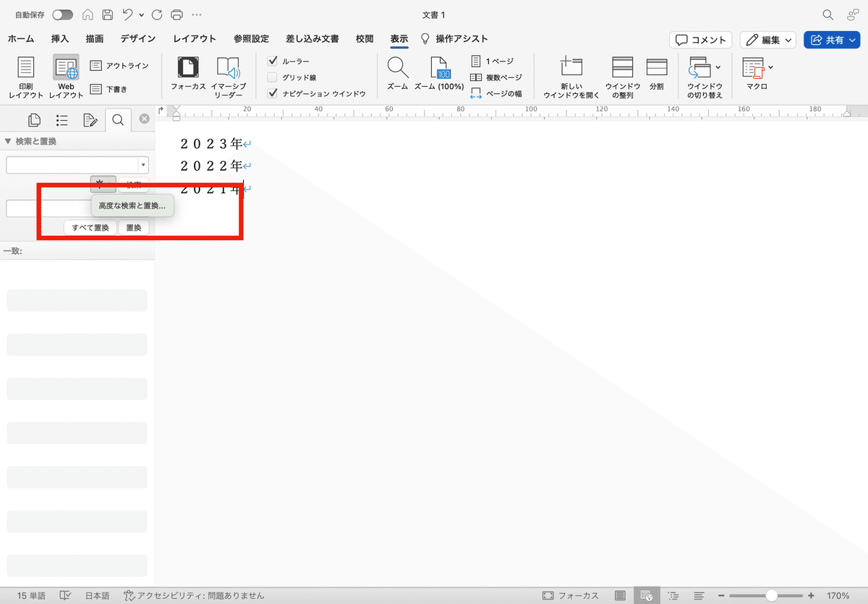Open the 描画 ribbon tab
This screenshot has width=868, height=604.
[x=95, y=38]
